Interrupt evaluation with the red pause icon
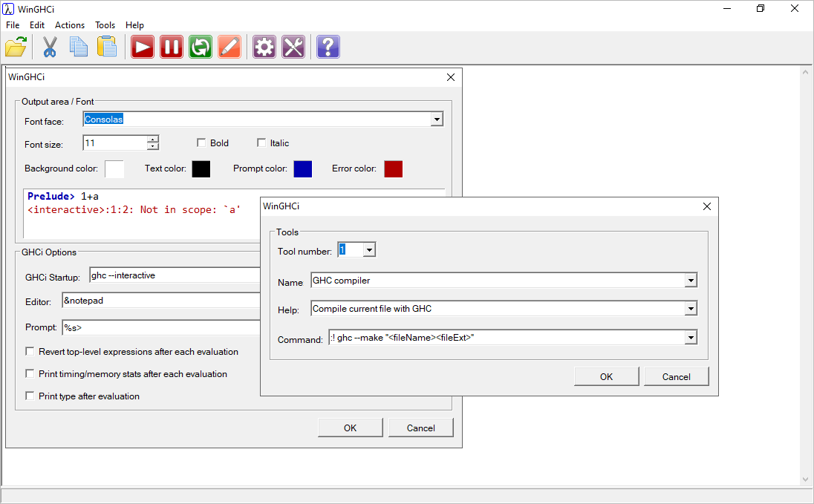The image size is (814, 504). click(172, 47)
